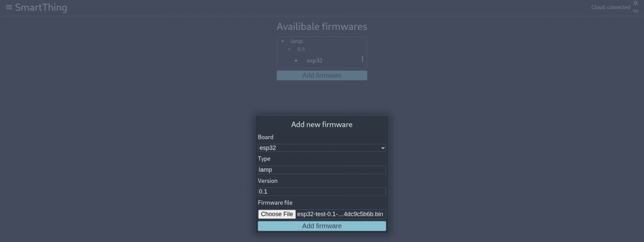Select the 0.1 version node in list
The height and width of the screenshot is (242, 644).
pyautogui.click(x=301, y=49)
